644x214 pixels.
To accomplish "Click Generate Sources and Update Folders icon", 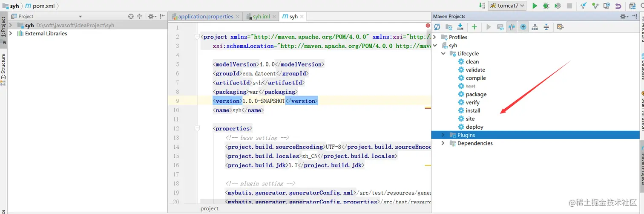I will point(448,27).
